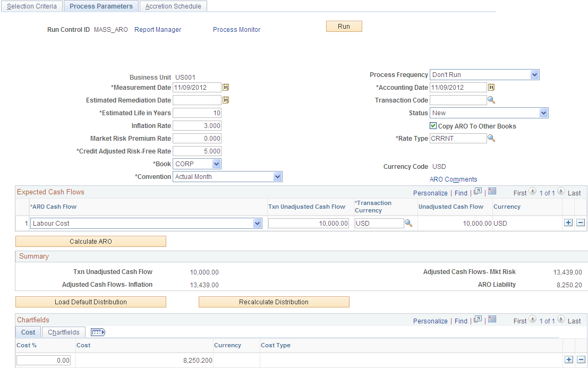Click the Run button
This screenshot has width=588, height=368.
(344, 26)
